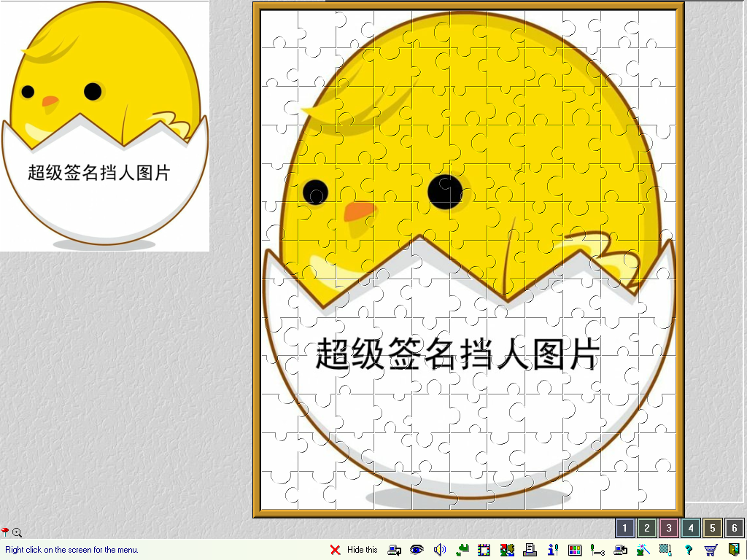This screenshot has width=747, height=560.
Task: Click the magnifier zoom icon
Action: point(18,532)
